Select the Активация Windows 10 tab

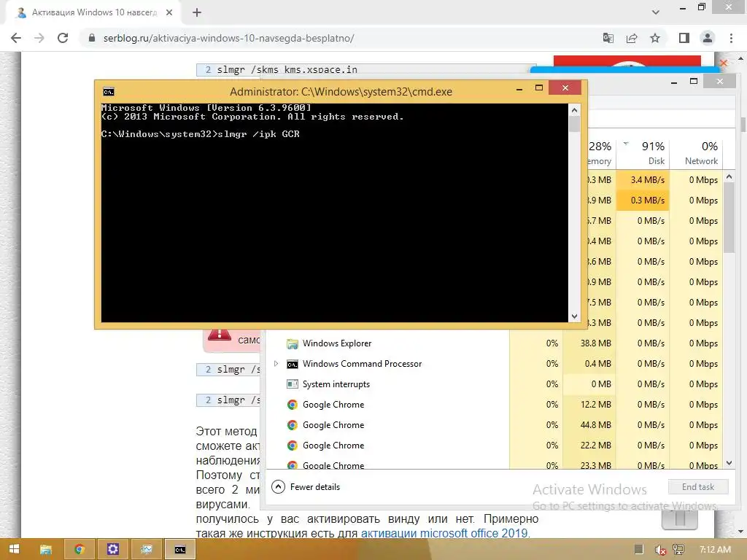[93, 13]
